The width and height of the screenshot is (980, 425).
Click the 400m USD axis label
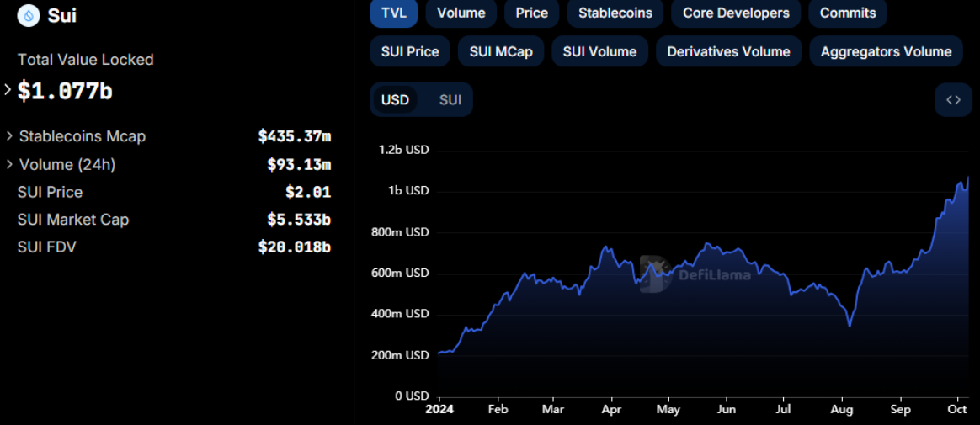400,314
